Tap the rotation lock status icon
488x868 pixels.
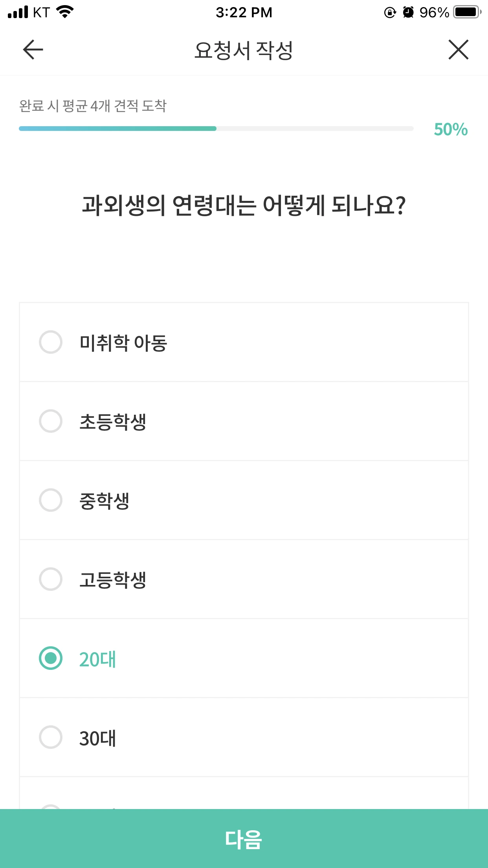coord(390,13)
